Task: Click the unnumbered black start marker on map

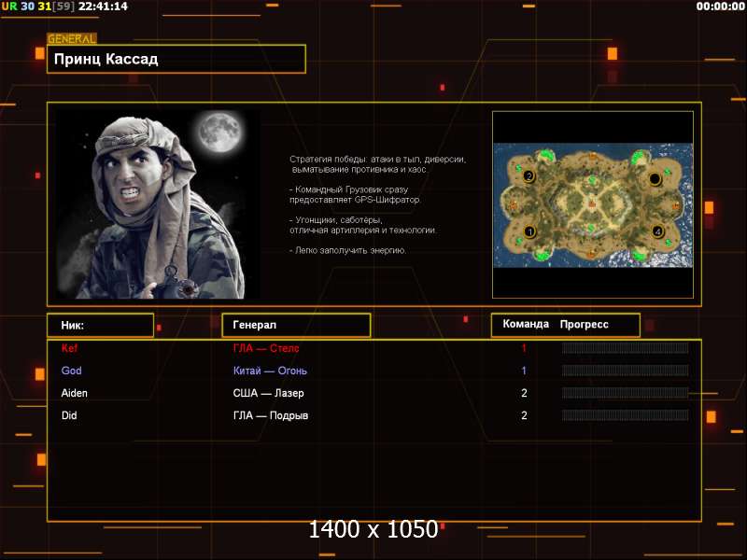Action: tap(655, 179)
